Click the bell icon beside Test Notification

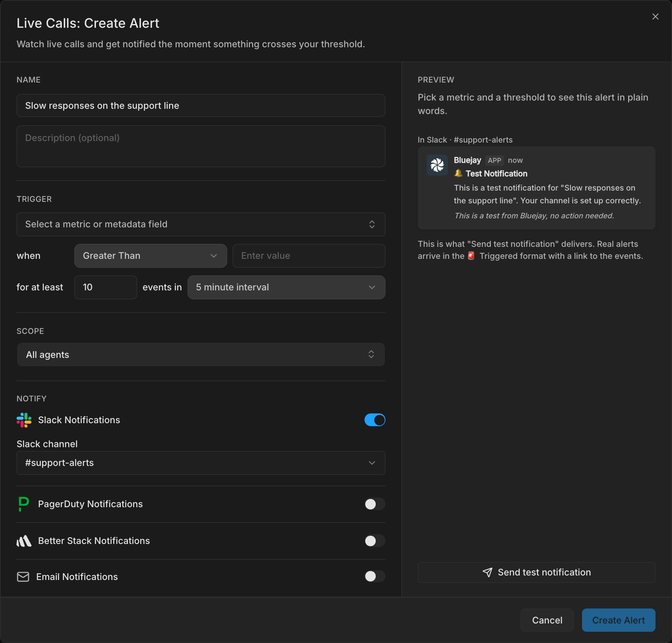tap(458, 173)
